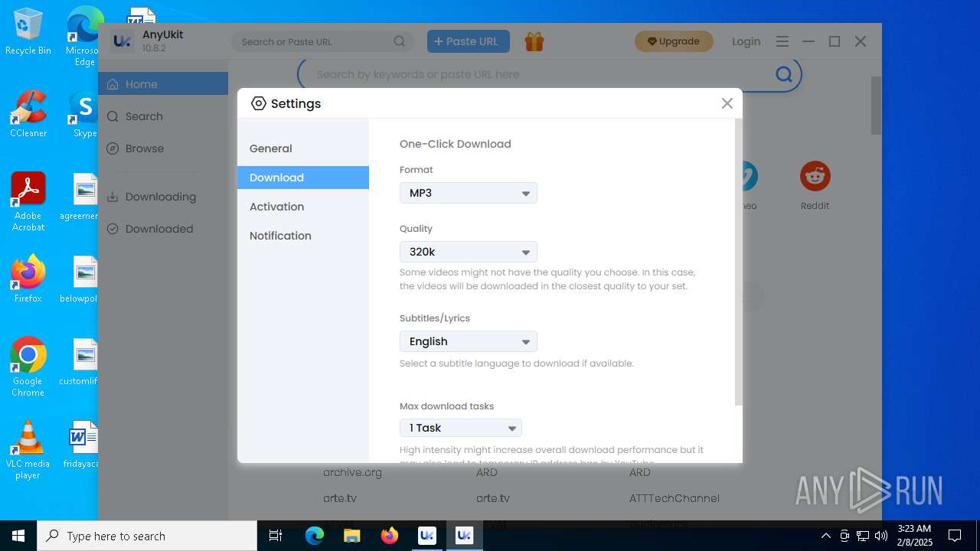The width and height of the screenshot is (980, 551).
Task: Open Max download tasks dropdown (1 Task)
Action: pos(460,428)
